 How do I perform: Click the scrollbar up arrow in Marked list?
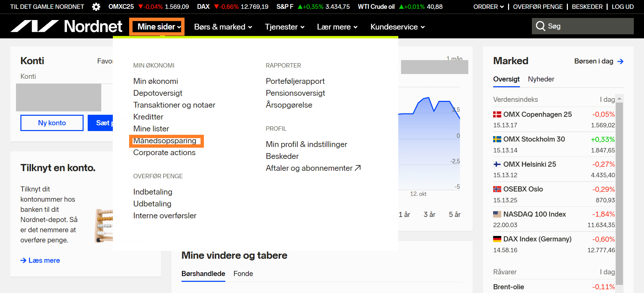(x=619, y=98)
